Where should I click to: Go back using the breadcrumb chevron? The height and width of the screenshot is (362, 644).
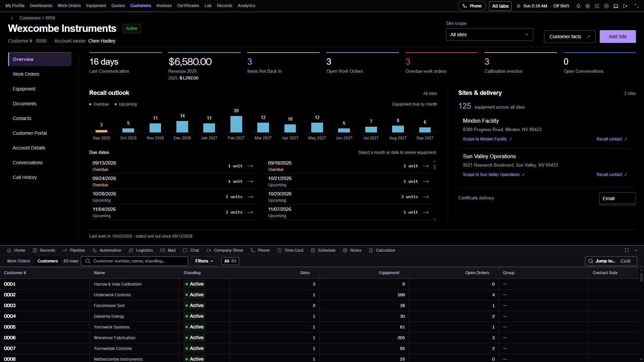tap(12, 18)
